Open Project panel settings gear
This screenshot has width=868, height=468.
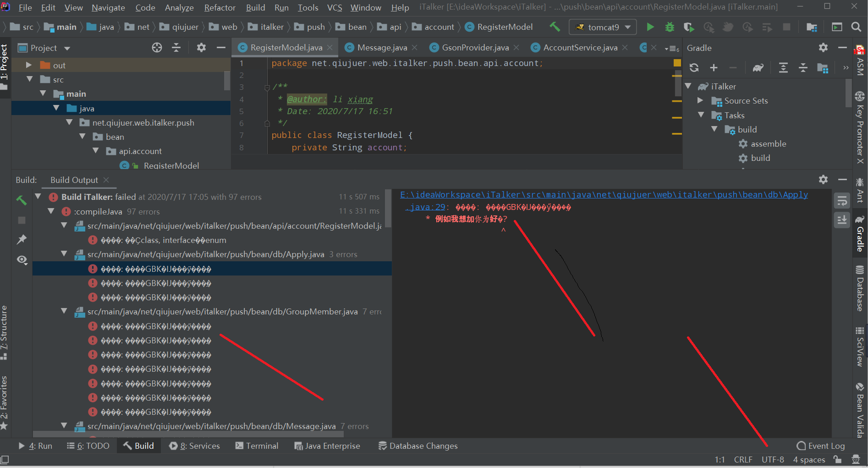pyautogui.click(x=201, y=48)
